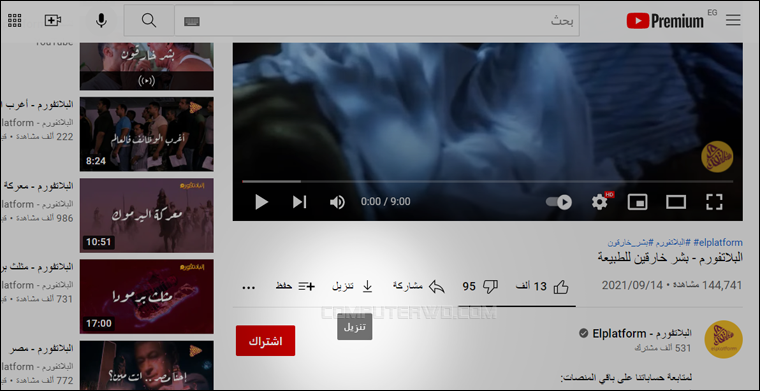Download the video with تنزيل

coord(352,287)
